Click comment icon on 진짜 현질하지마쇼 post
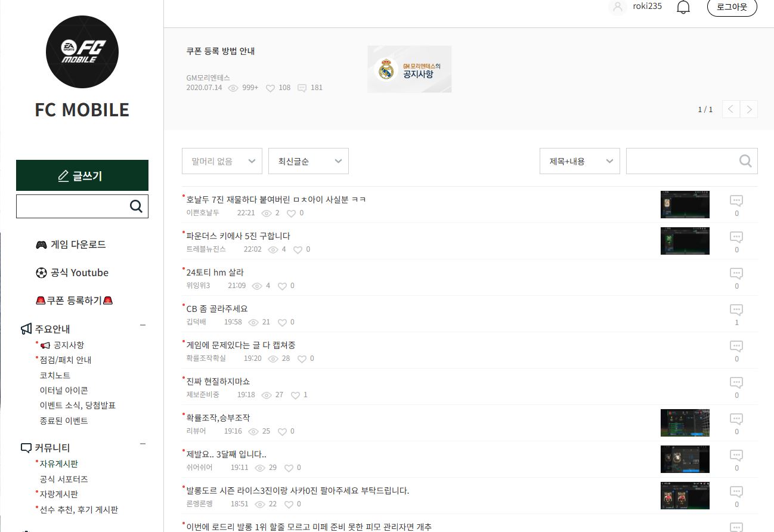 click(x=736, y=382)
